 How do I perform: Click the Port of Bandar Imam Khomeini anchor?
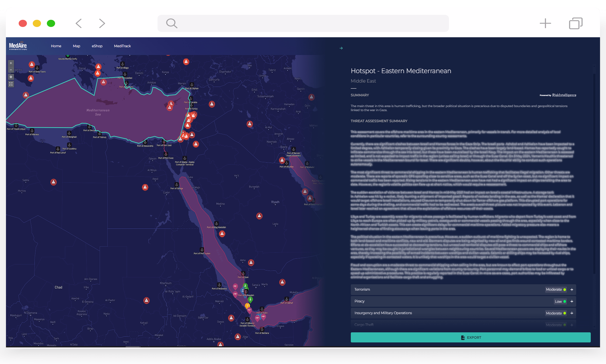pyautogui.click(x=293, y=149)
